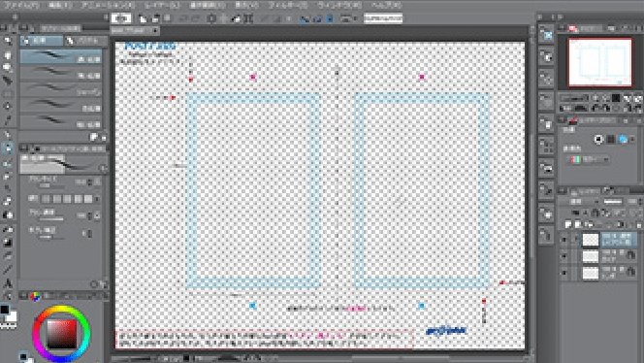This screenshot has height=363, width=644.
Task: Click the white search field in command bar
Action: click(383, 18)
